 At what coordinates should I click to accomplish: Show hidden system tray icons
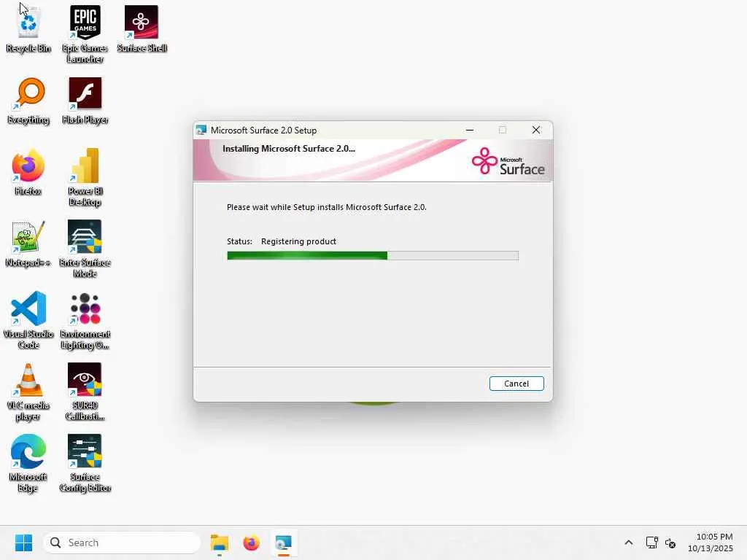tap(629, 542)
